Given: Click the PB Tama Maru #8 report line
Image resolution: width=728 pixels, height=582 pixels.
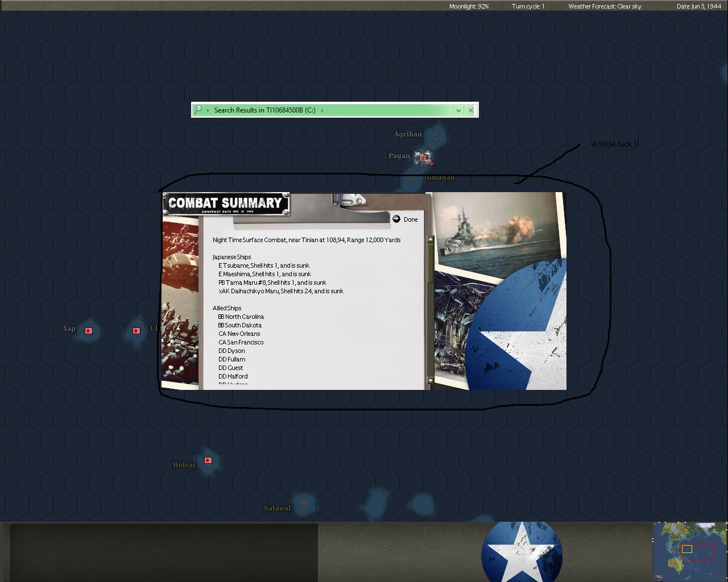Looking at the screenshot, I should [272, 282].
